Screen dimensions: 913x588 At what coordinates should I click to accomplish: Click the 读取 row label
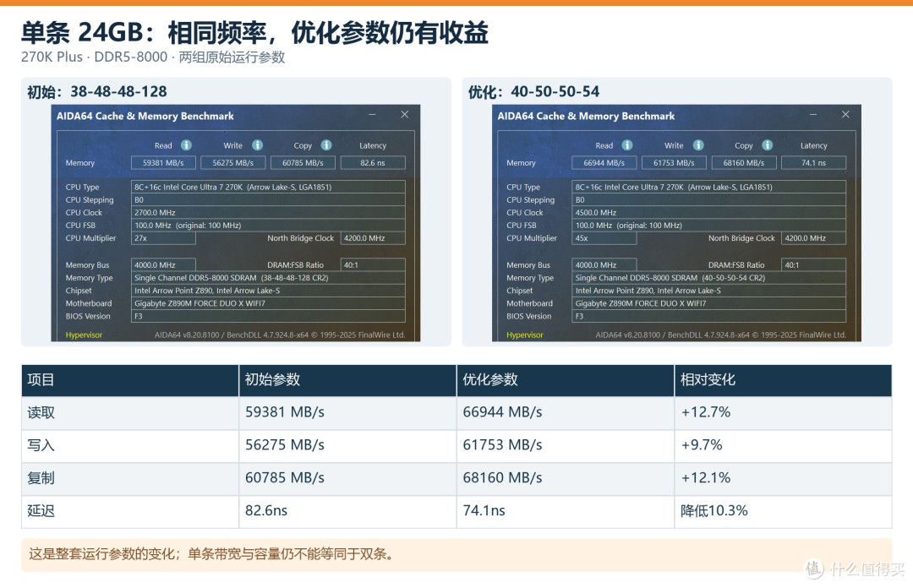[41, 413]
